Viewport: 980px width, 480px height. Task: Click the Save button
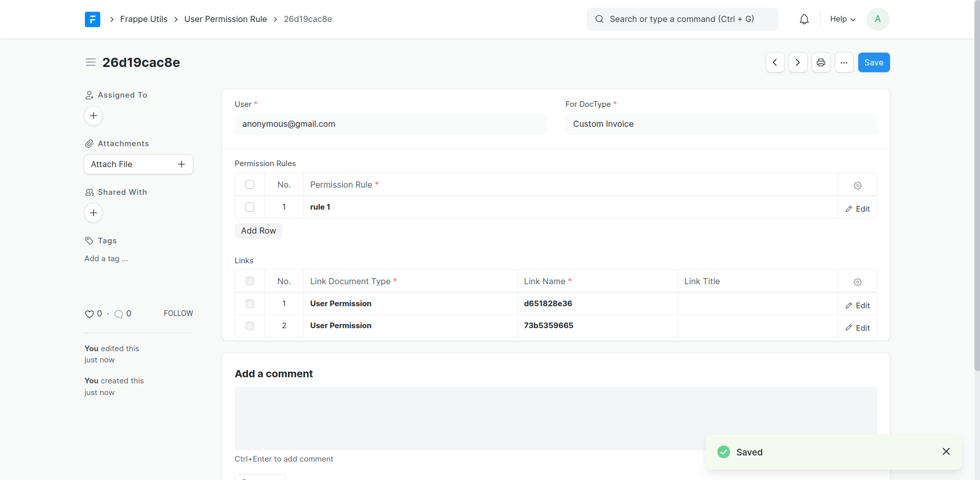pos(874,62)
